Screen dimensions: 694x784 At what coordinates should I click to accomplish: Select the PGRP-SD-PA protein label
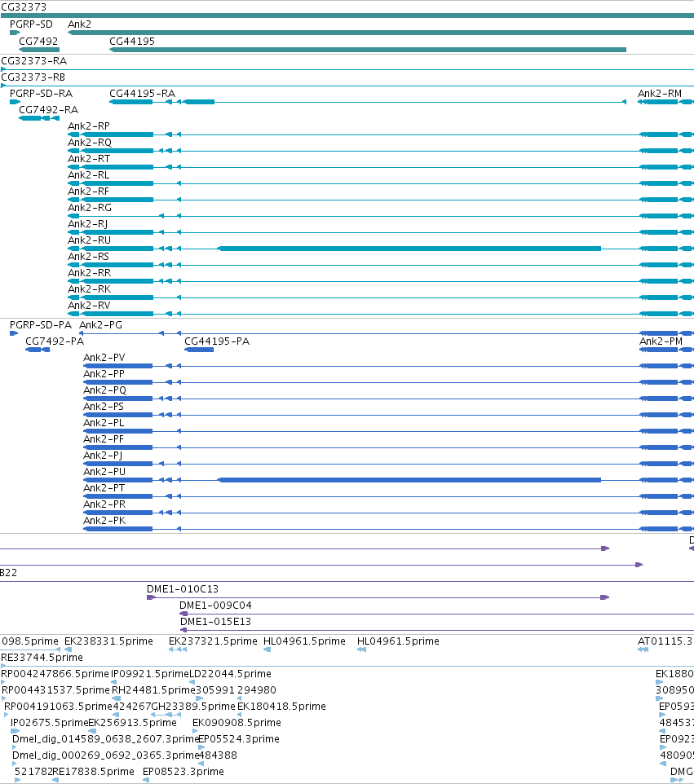point(41,325)
